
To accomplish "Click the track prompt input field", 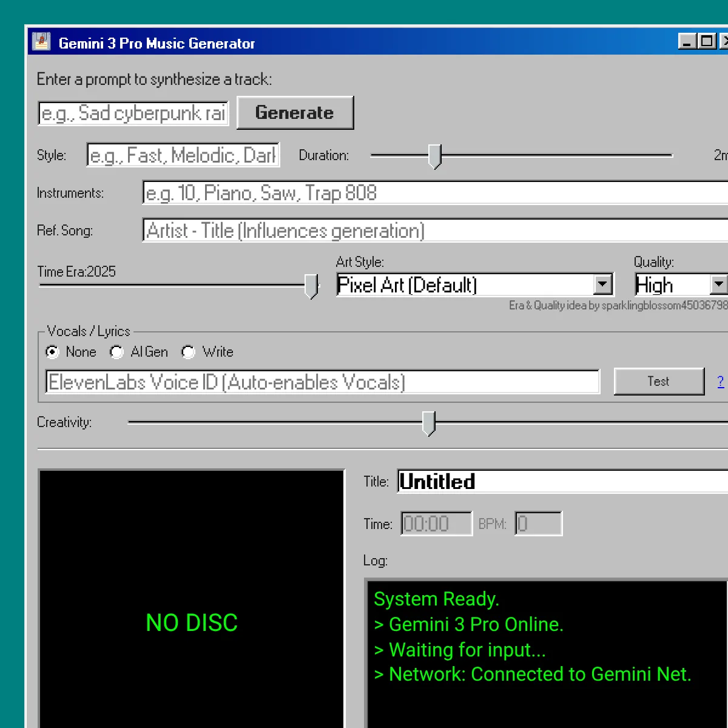I will [x=132, y=113].
